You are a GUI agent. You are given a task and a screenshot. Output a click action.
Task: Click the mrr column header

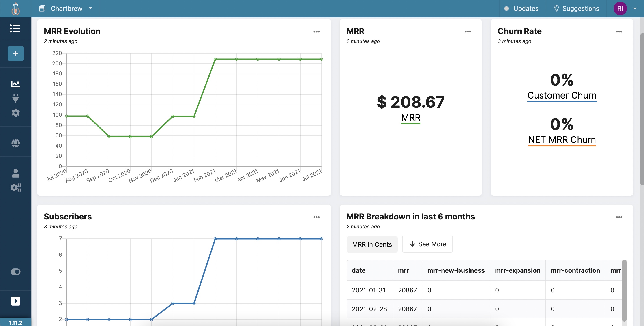click(408, 270)
